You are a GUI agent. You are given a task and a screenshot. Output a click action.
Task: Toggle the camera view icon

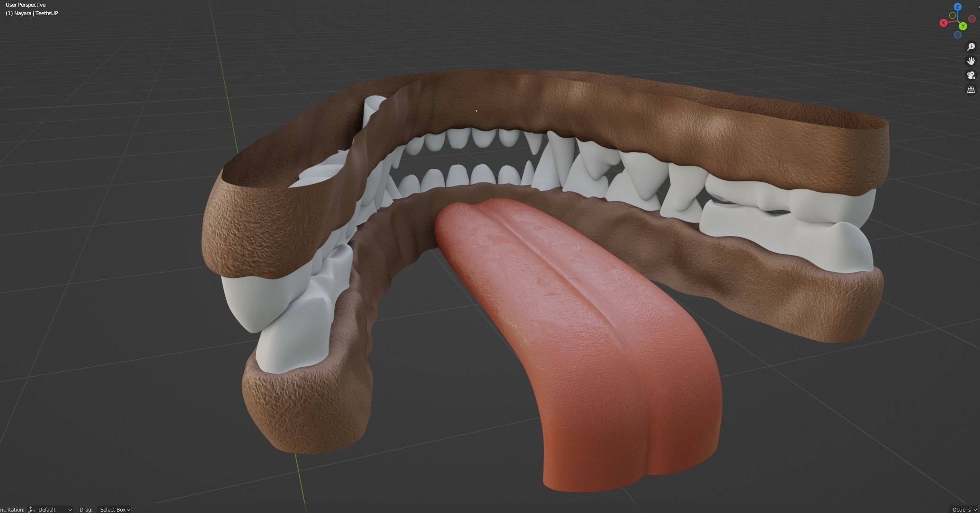(x=971, y=75)
